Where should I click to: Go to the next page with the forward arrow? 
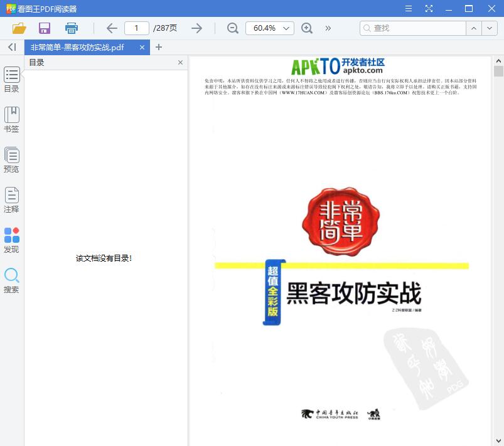coord(196,28)
